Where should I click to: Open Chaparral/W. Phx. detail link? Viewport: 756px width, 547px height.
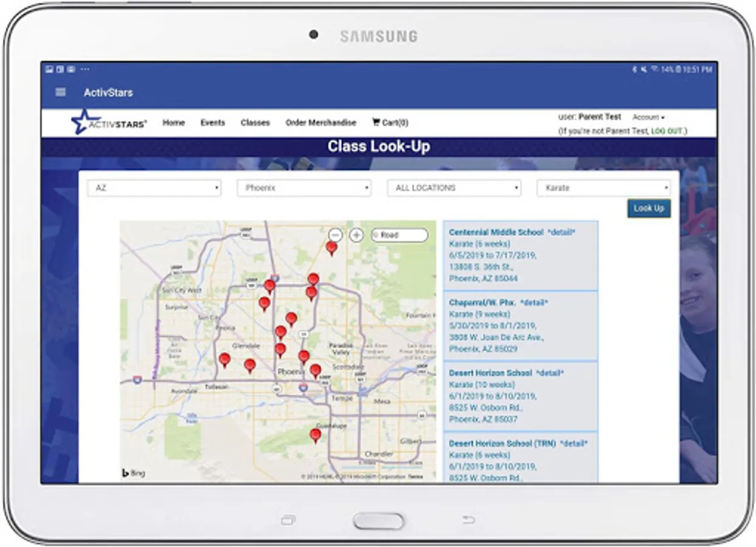pos(534,302)
